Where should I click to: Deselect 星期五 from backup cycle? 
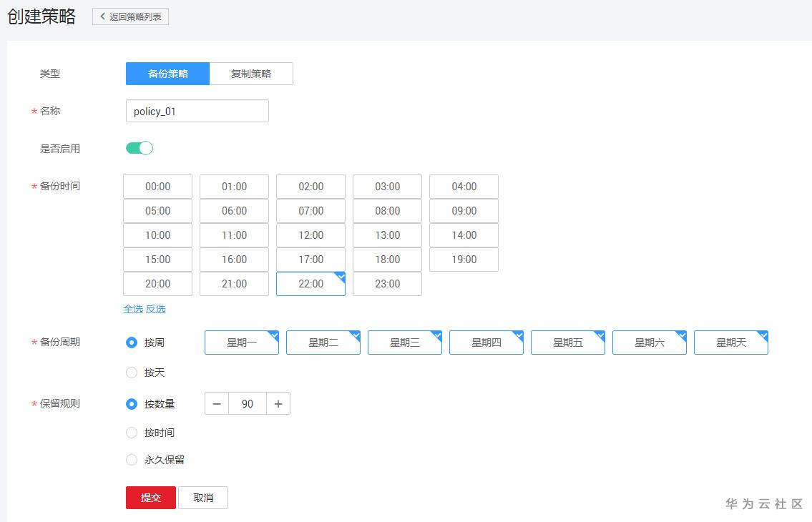(568, 343)
